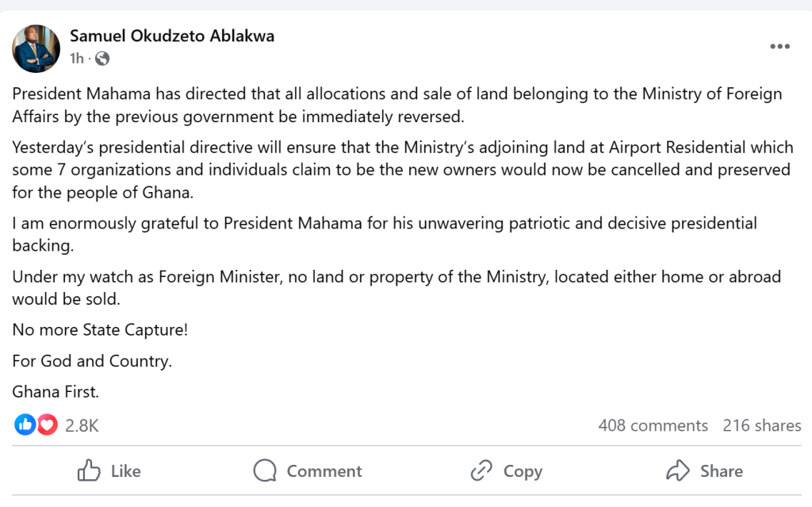812x507 pixels.
Task: Click the globe public audience icon
Action: pos(101,59)
